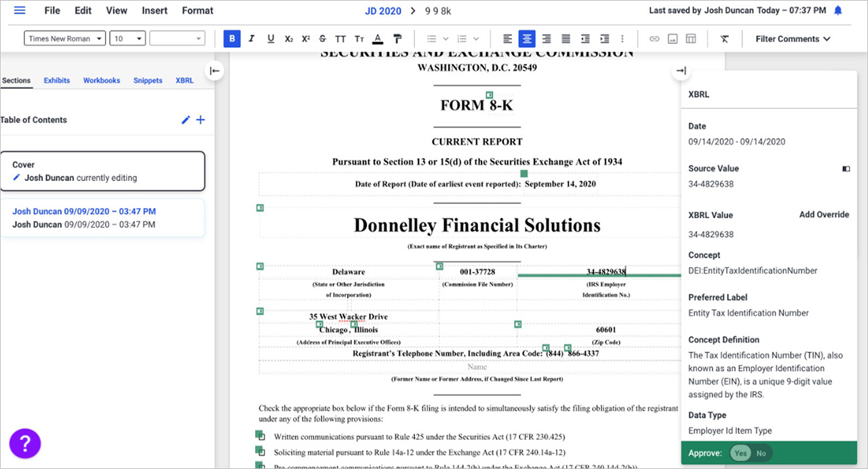Open the purple help button
Image resolution: width=868 pixels, height=469 pixels.
point(25,443)
